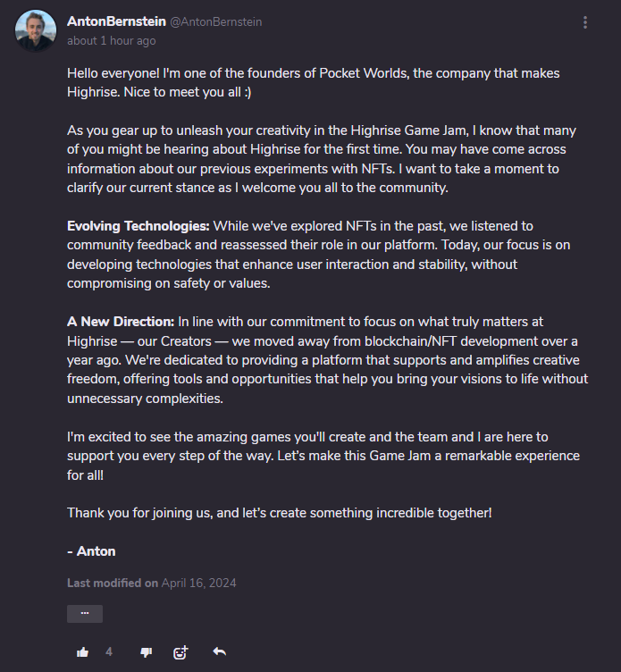Open AntonBernstein's profile avatar

click(x=36, y=31)
